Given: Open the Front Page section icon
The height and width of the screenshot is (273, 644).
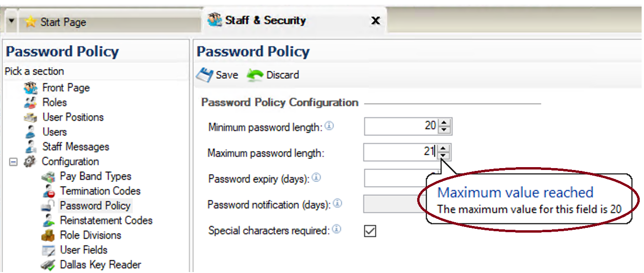Looking at the screenshot, I should coord(30,88).
